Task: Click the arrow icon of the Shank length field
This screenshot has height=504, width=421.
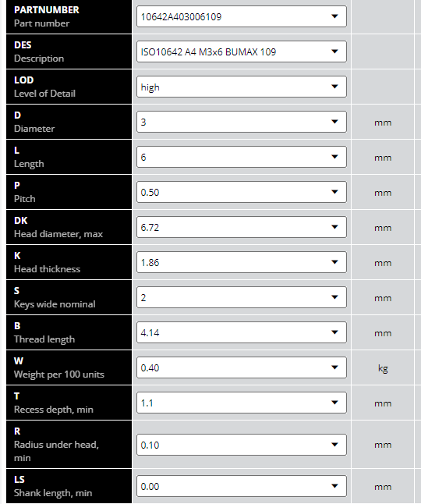Action: tap(334, 486)
